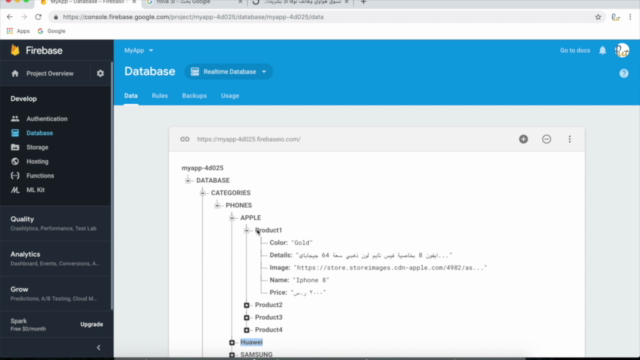The width and height of the screenshot is (640, 360).
Task: Click the Details field value
Action: 374,256
